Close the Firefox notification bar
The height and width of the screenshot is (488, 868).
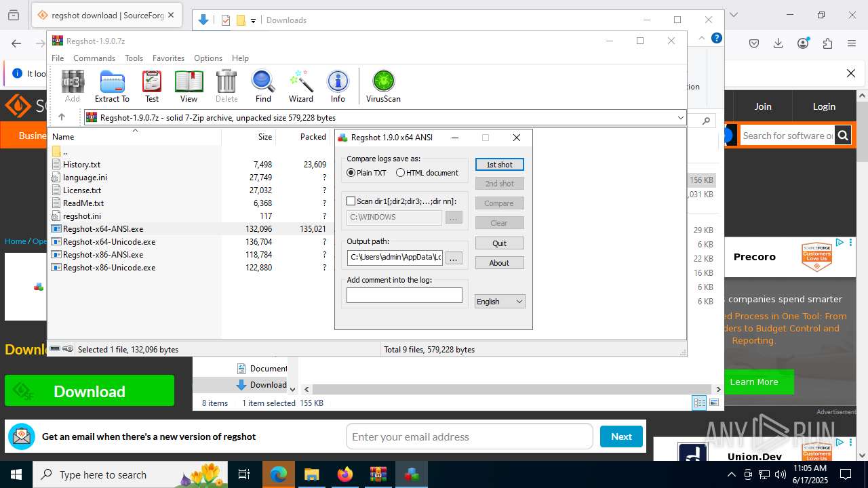click(850, 73)
